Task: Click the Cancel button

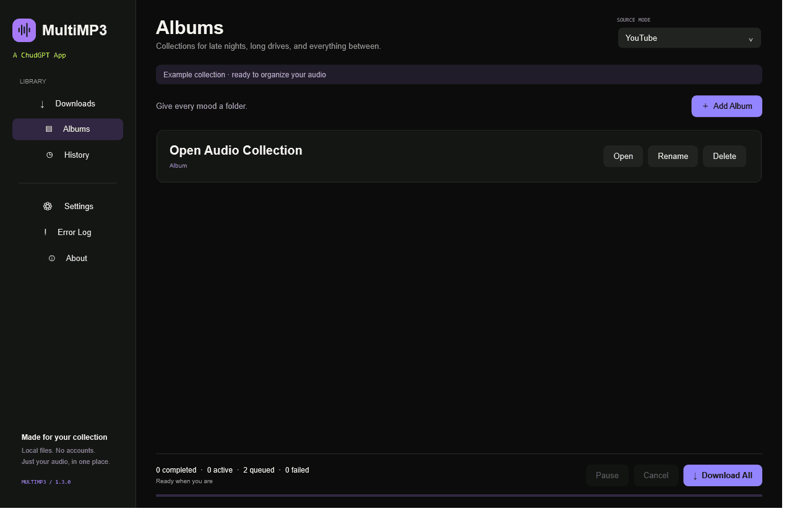Action: click(x=656, y=476)
